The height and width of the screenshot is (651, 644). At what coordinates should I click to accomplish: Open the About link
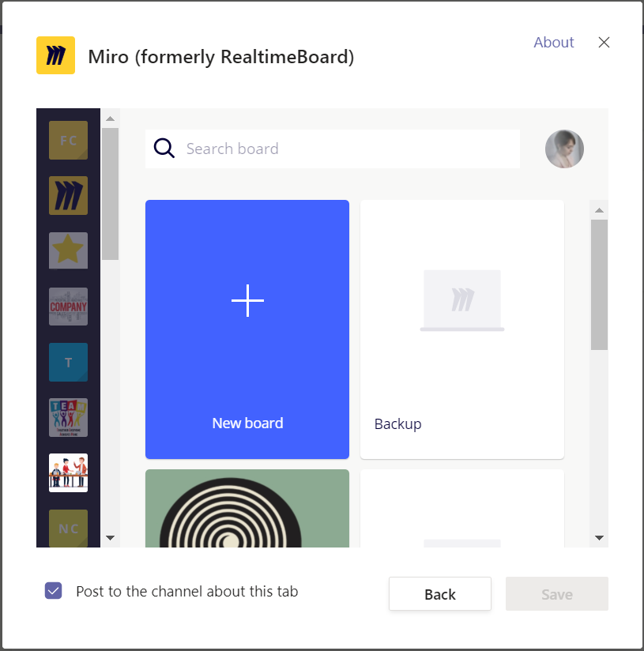click(553, 43)
